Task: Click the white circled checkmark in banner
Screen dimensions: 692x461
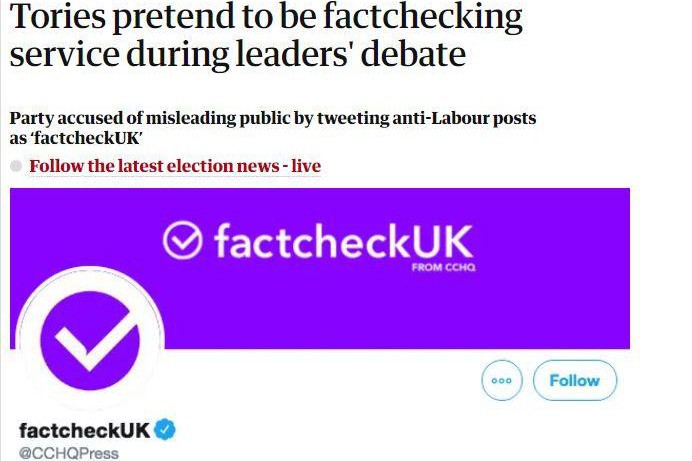Action: (x=183, y=241)
